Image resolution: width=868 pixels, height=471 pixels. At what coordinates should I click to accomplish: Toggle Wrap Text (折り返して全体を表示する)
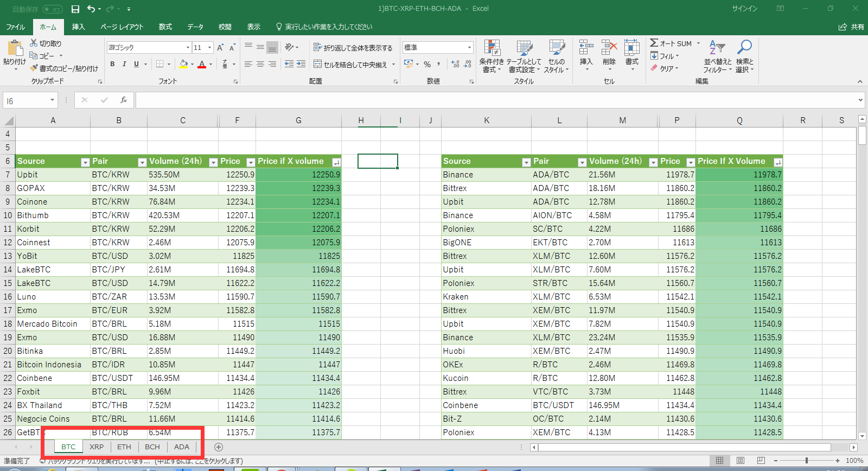tap(353, 48)
